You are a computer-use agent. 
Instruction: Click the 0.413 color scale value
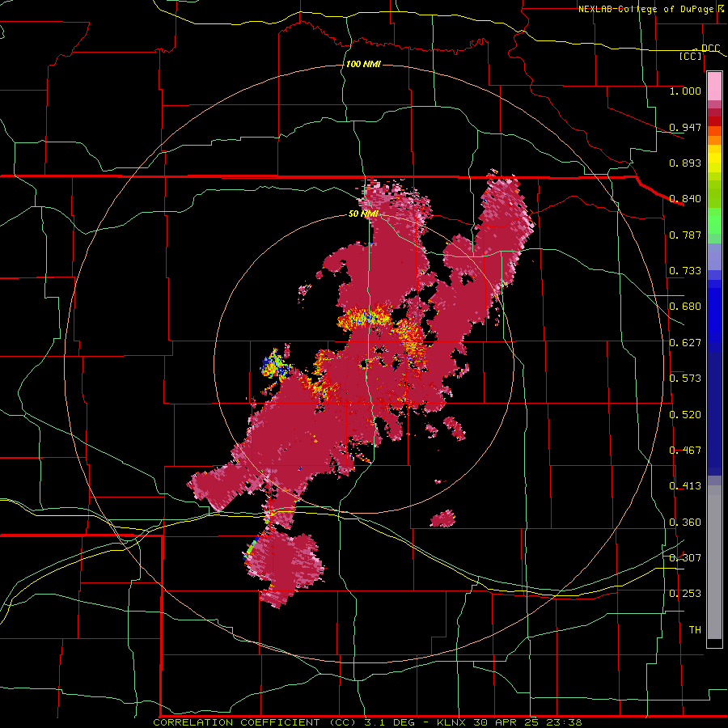pos(685,486)
